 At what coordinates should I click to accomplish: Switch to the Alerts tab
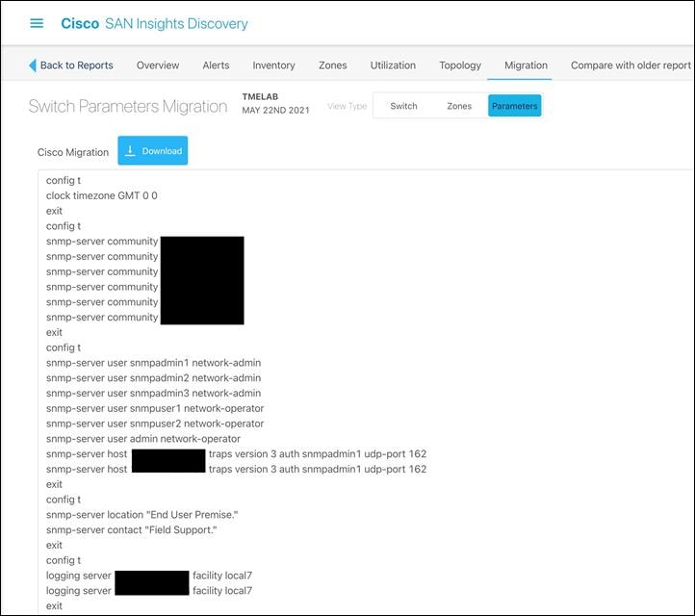pos(216,65)
